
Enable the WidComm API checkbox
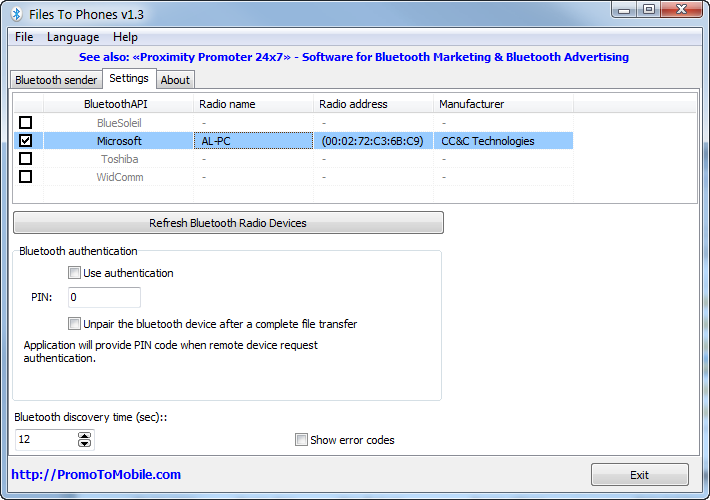[x=26, y=177]
